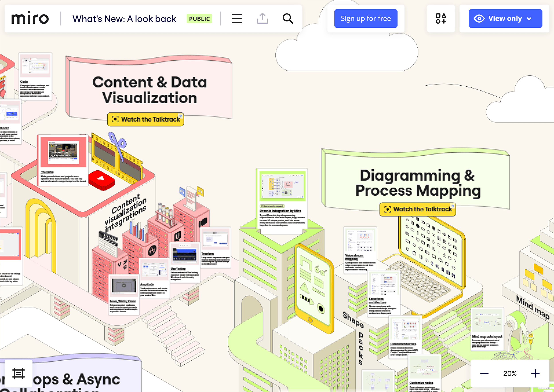Watch the Talktrack under Content & Data Visualization
554x392 pixels.
point(146,119)
